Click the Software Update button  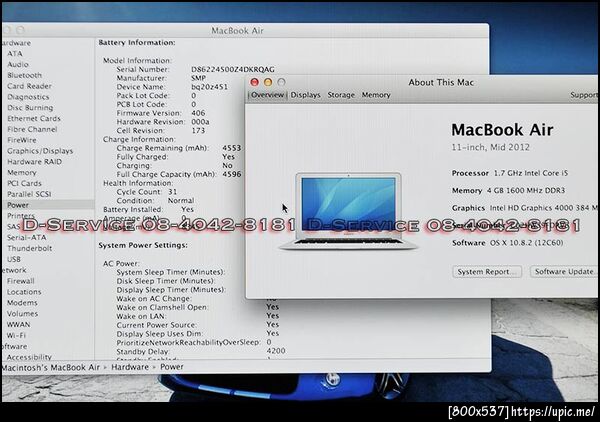click(564, 272)
